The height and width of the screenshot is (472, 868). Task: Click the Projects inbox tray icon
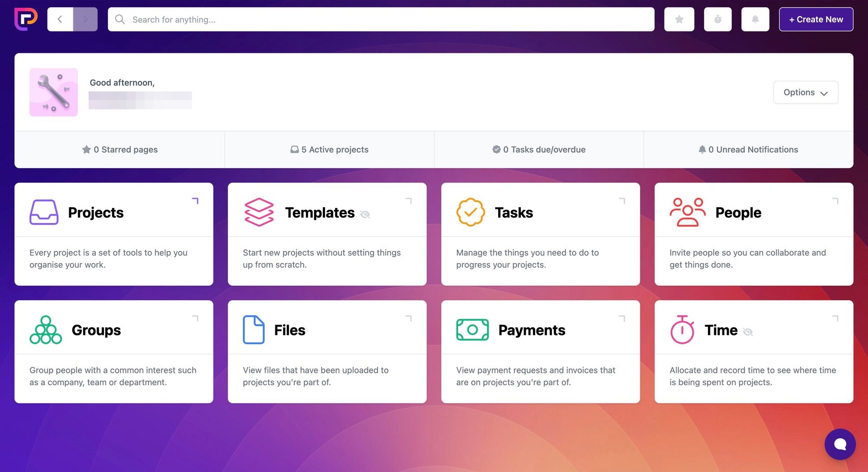[x=44, y=212]
